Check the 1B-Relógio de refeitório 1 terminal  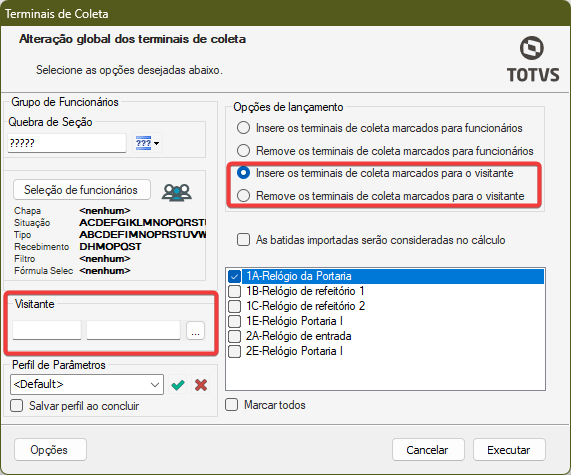[x=235, y=291]
